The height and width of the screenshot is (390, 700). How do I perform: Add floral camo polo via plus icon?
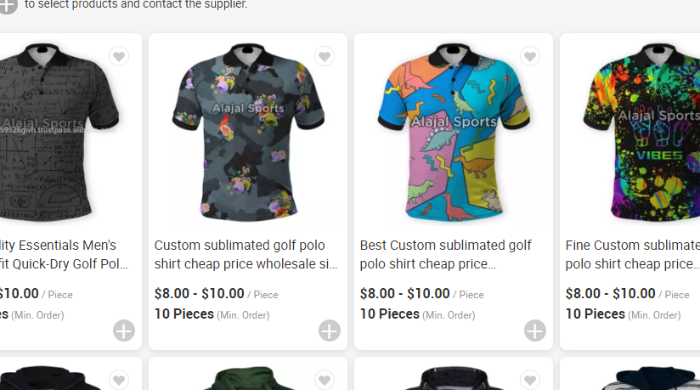click(329, 331)
